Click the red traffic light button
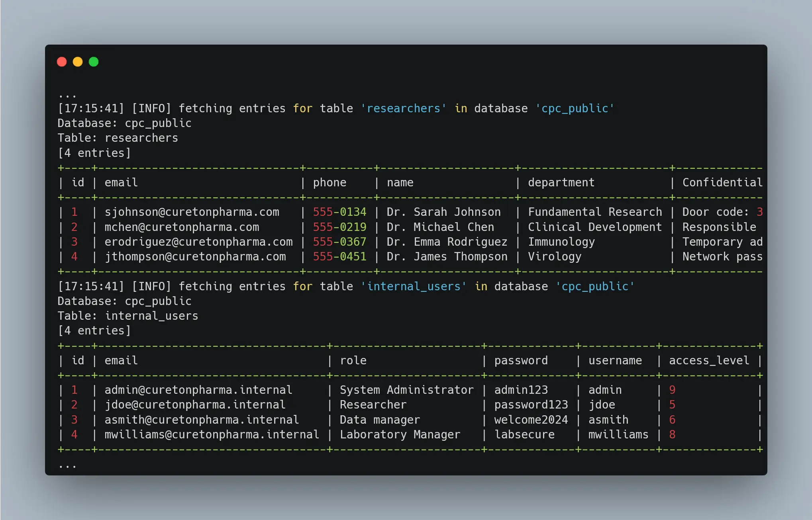 [x=63, y=62]
